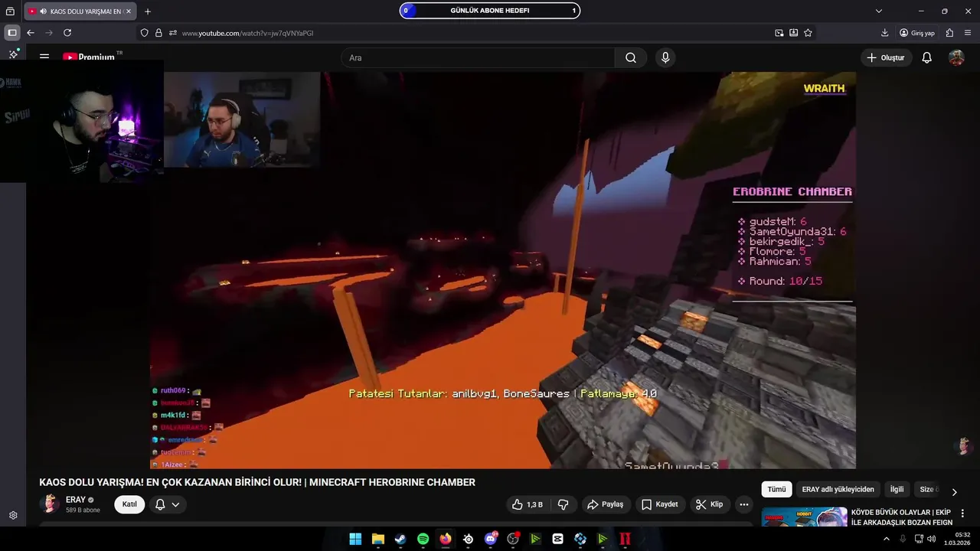The height and width of the screenshot is (551, 980).
Task: Click the picture-in-picture icon in address bar
Action: tap(779, 33)
